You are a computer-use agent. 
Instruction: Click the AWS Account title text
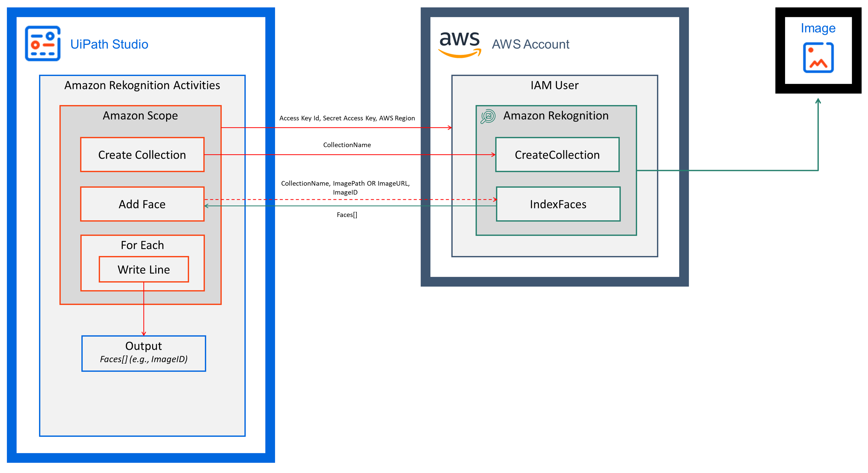(530, 44)
